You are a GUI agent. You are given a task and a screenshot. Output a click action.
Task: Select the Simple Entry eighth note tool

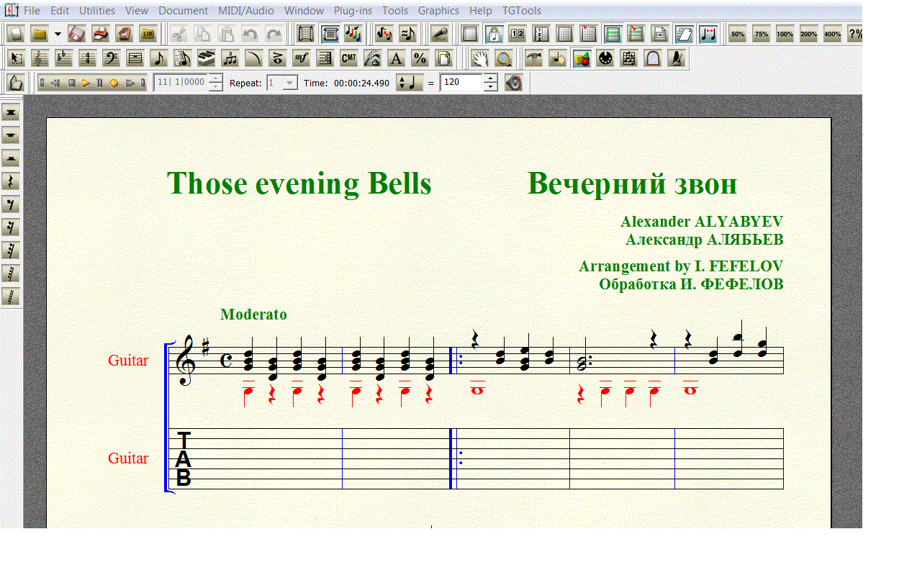click(x=159, y=59)
